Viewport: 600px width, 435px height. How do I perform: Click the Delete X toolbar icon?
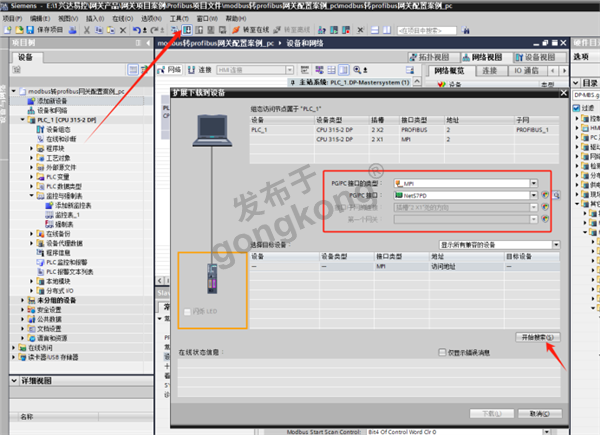[x=123, y=30]
